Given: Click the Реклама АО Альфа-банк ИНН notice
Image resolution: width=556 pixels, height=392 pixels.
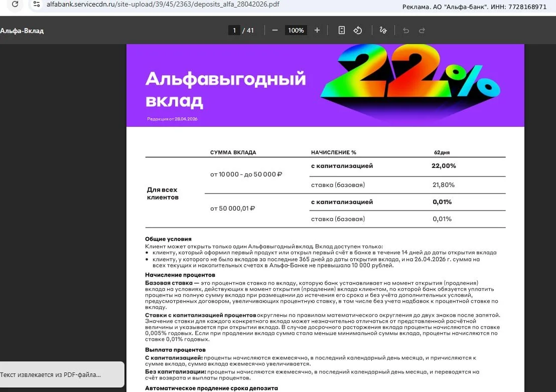Looking at the screenshot, I should point(474,7).
